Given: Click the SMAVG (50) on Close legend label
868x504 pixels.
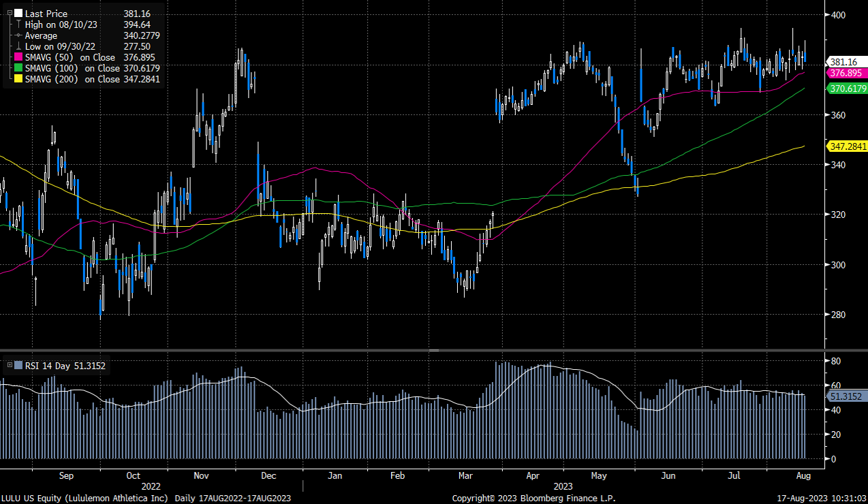Looking at the screenshot, I should [x=70, y=58].
